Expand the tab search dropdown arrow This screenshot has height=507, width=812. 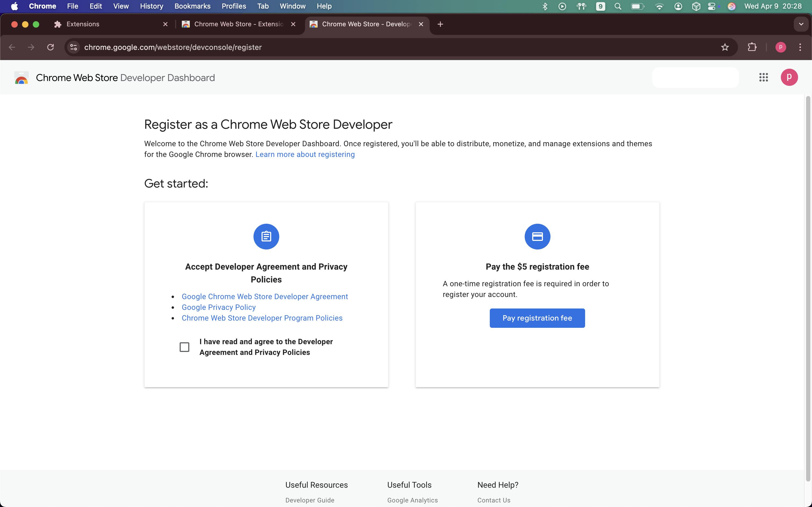pyautogui.click(x=801, y=24)
